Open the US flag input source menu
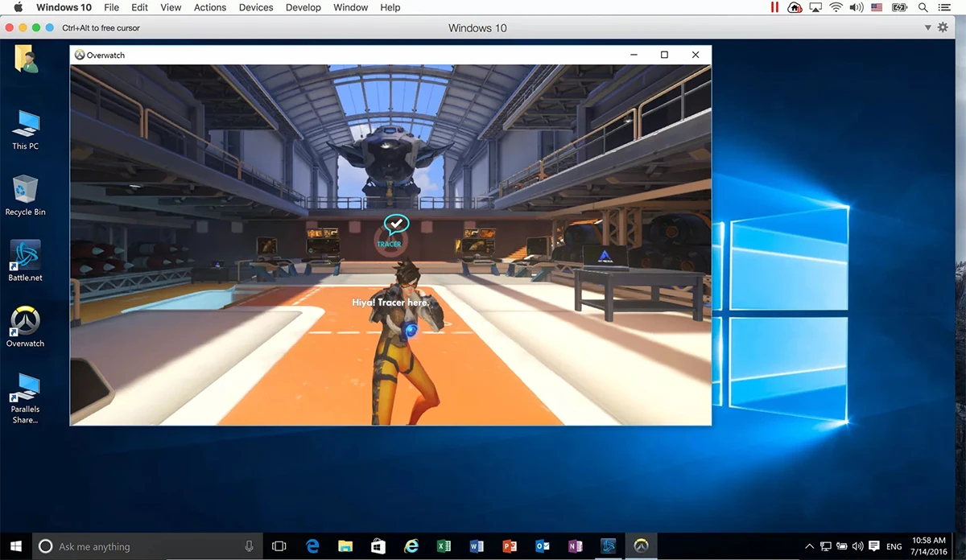 pos(877,6)
